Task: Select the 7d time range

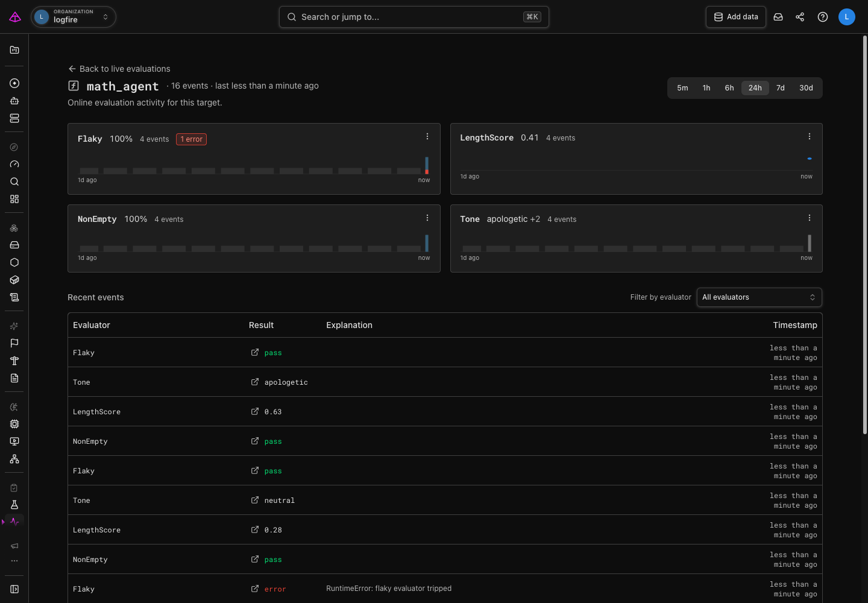Action: 781,88
